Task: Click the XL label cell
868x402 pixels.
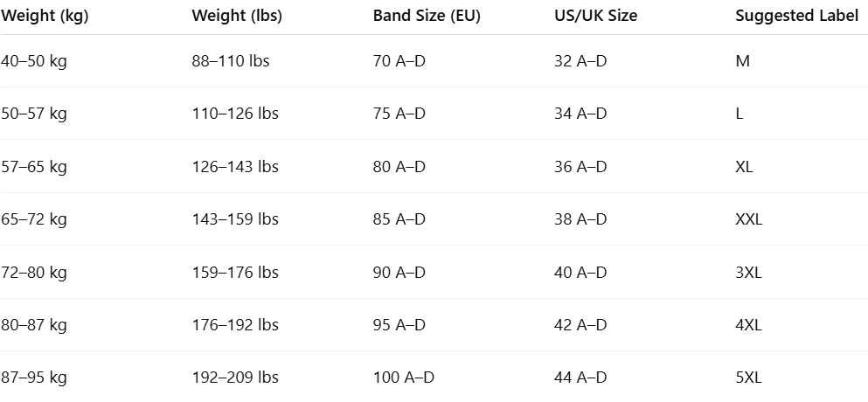Action: pyautogui.click(x=744, y=167)
